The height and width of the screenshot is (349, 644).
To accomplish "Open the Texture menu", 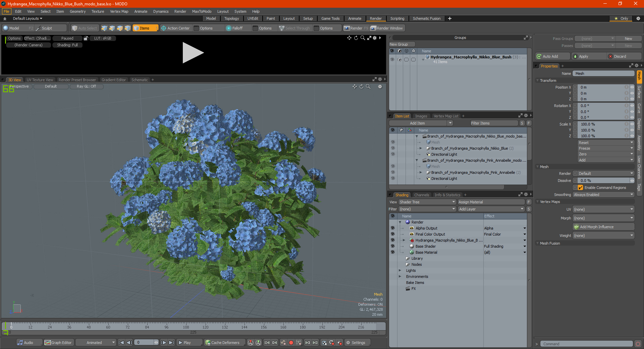I will pyautogui.click(x=98, y=11).
